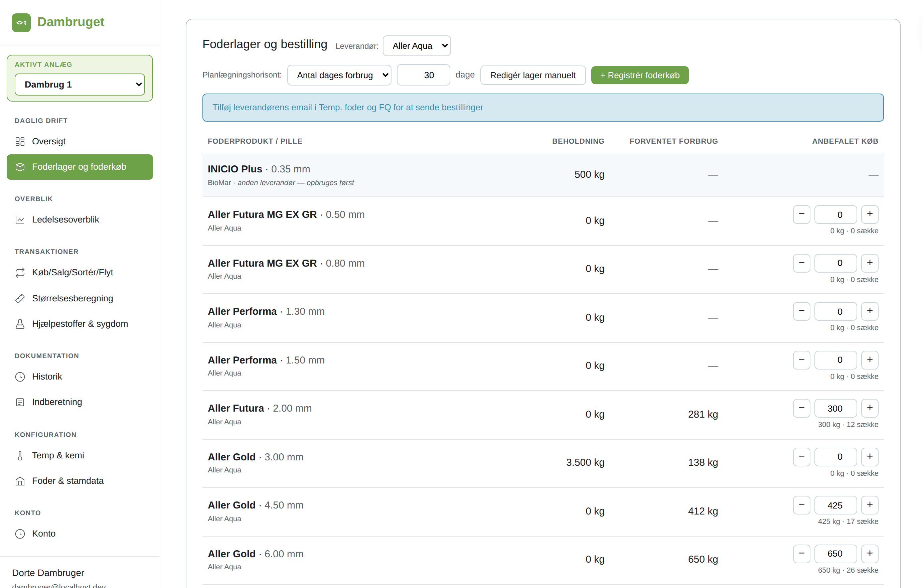This screenshot has width=922, height=588.
Task: Click the 425 quantity field for Aller Gold 4.50 mm
Action: pos(835,505)
